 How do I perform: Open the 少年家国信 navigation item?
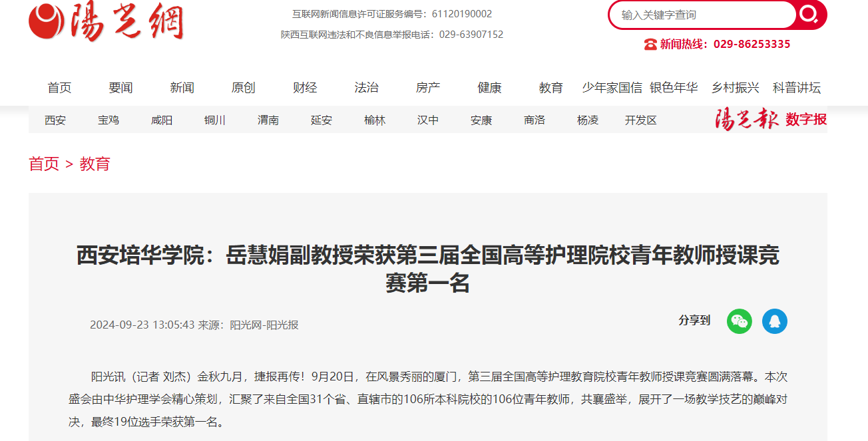tap(612, 88)
